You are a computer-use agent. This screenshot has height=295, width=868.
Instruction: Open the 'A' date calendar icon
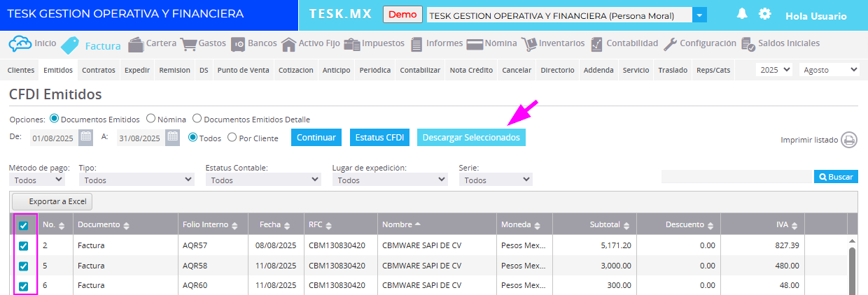tap(172, 136)
